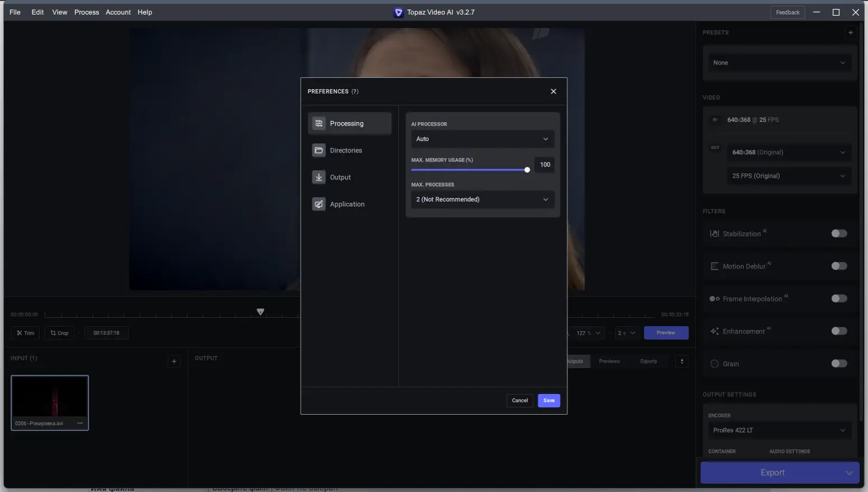The image size is (868, 492).
Task: Open the Edit menu
Action: pos(38,12)
